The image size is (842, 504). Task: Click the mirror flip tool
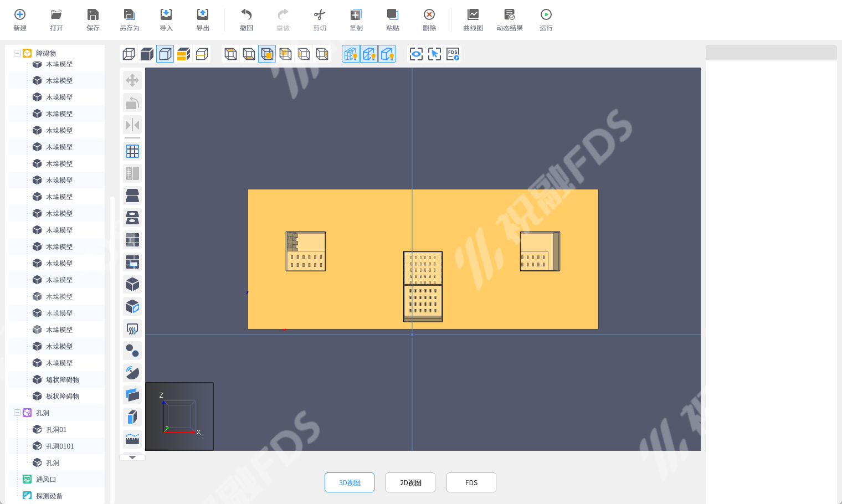pyautogui.click(x=132, y=125)
